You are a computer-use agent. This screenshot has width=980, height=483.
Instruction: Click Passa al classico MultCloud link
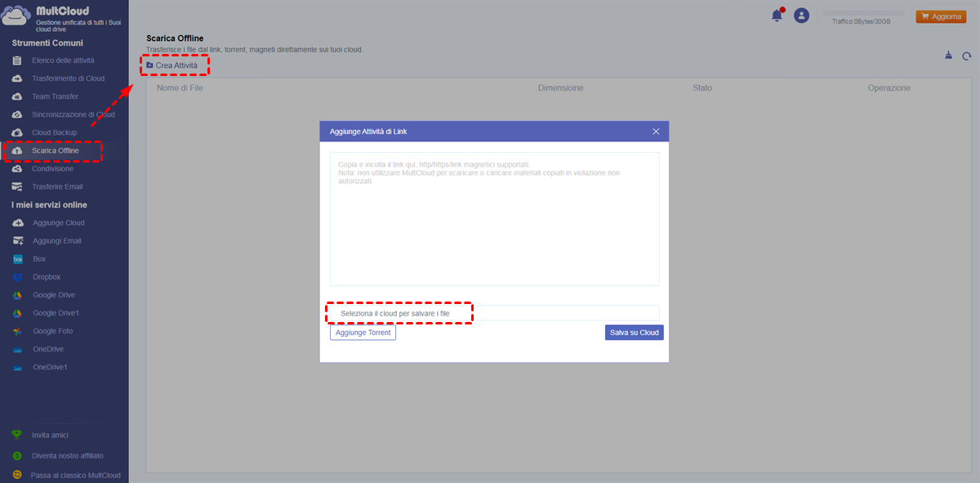(x=76, y=475)
